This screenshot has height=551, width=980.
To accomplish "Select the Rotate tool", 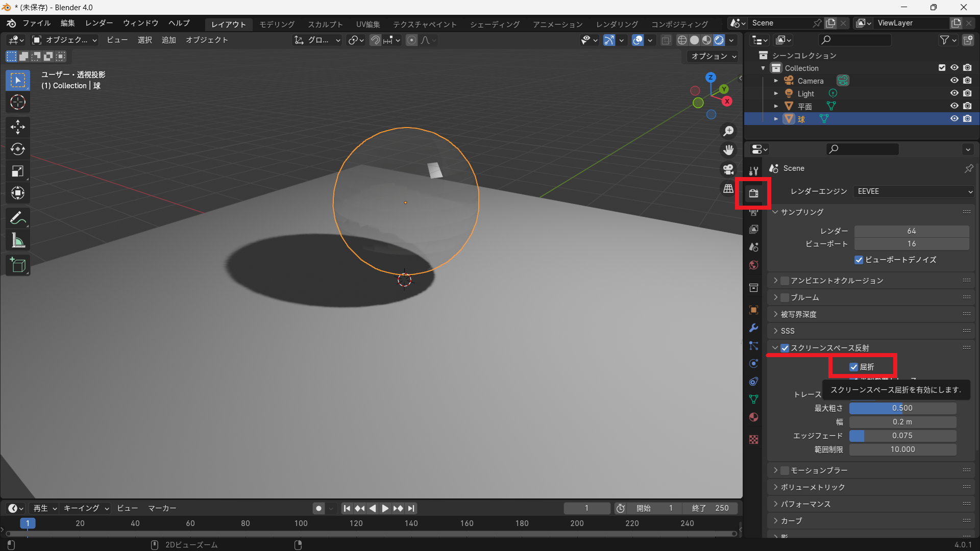I will coord(18,149).
